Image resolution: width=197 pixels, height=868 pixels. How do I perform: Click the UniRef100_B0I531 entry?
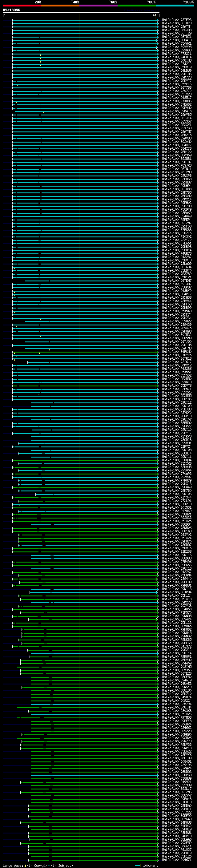pyautogui.click(x=177, y=507)
